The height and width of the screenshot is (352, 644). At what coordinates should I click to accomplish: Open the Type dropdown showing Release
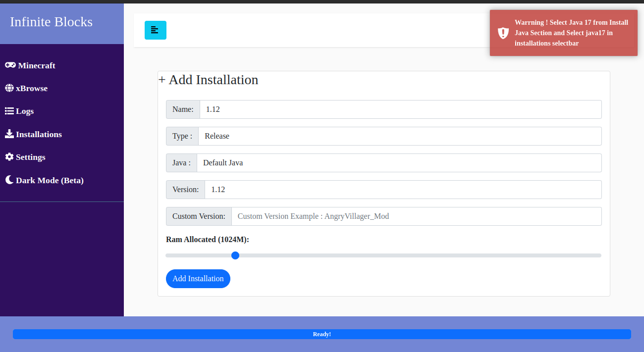click(400, 136)
